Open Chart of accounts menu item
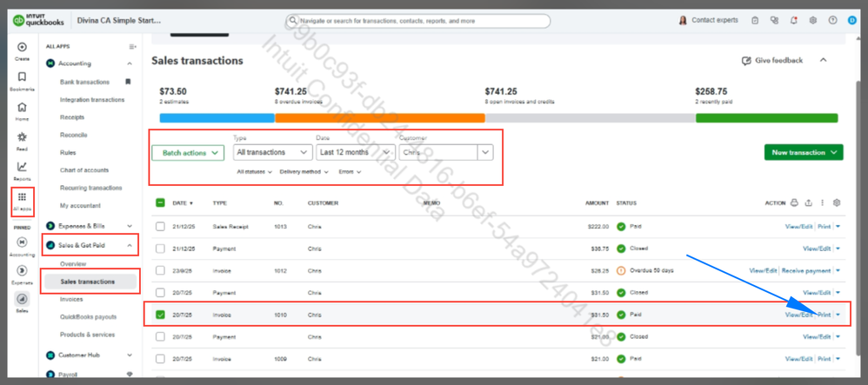Screen dimensions: 868x385 pos(84,170)
